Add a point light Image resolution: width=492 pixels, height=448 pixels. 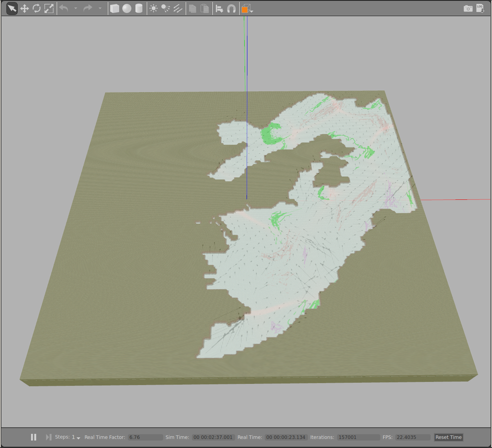click(x=153, y=9)
